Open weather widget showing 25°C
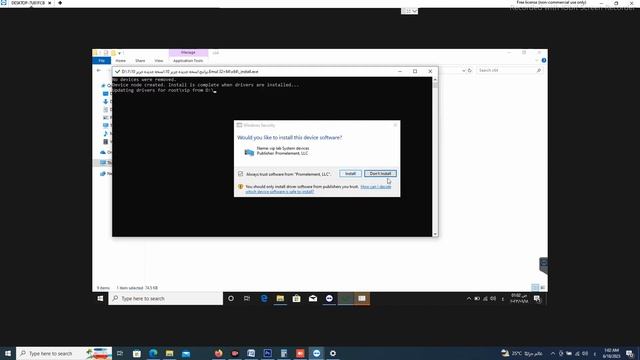 (522, 353)
